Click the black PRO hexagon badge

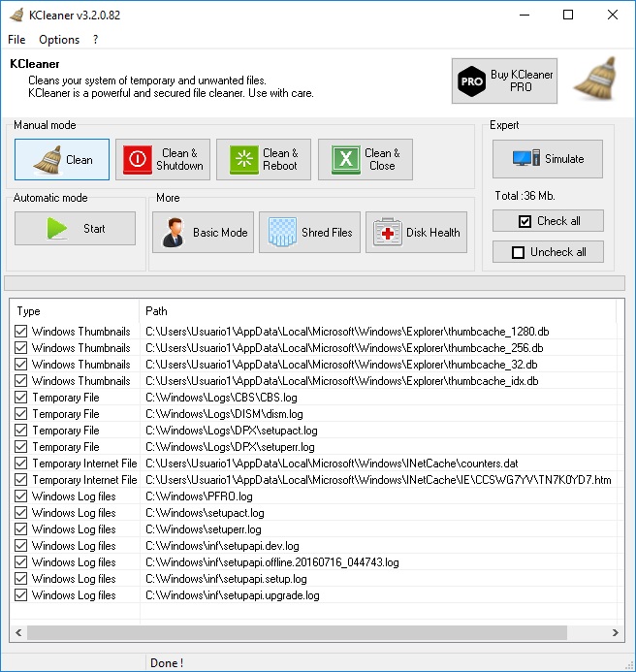471,81
